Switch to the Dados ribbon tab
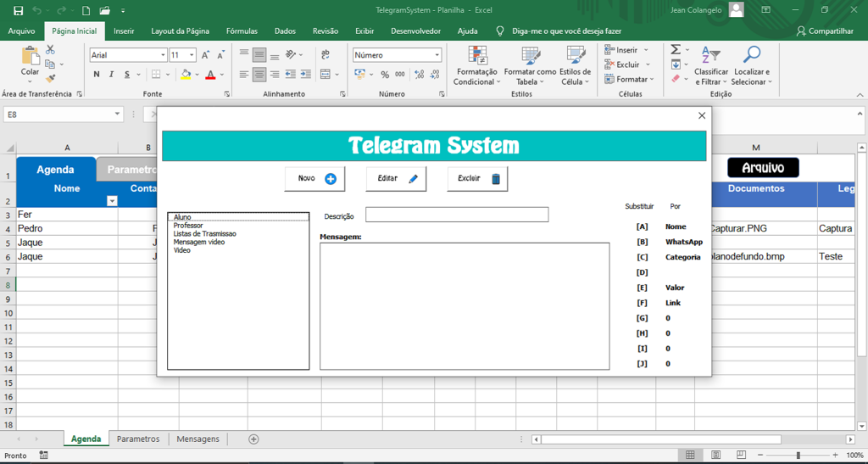Viewport: 868px width, 464px height. [x=285, y=31]
